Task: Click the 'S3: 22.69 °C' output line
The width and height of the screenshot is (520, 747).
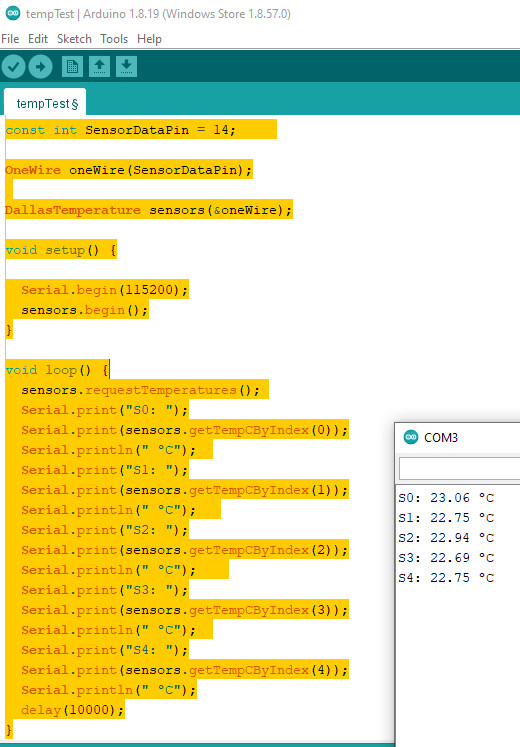Action: [446, 558]
